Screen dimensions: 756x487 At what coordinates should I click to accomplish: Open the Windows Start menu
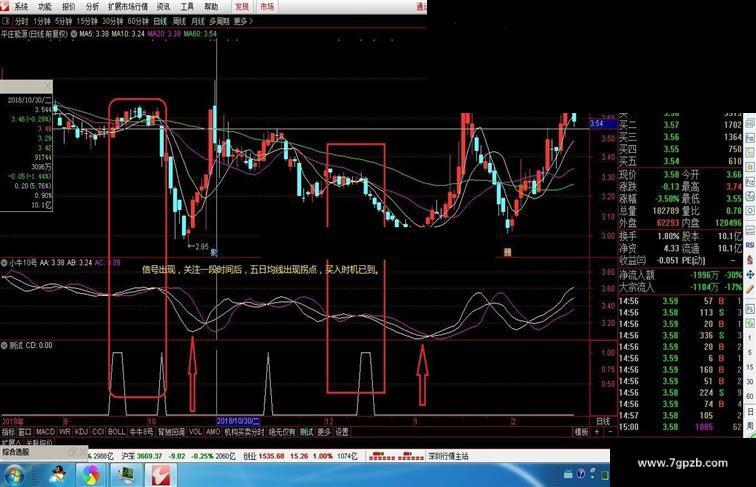(14, 475)
